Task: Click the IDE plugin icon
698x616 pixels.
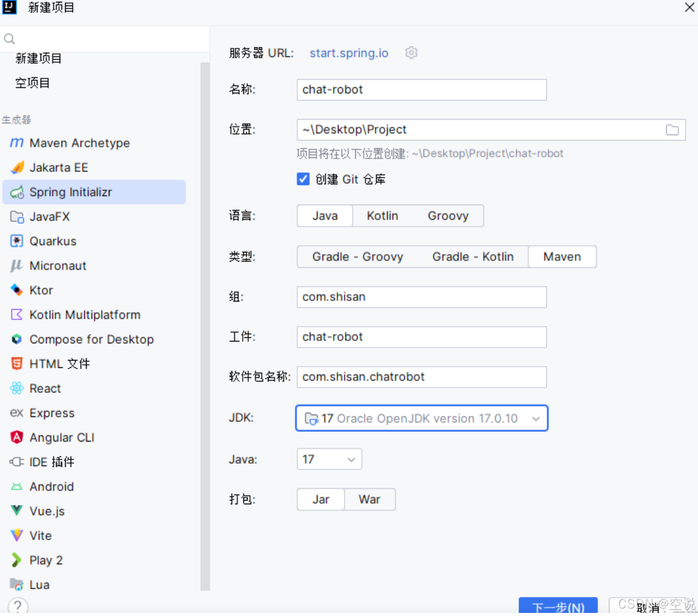Action: coord(17,462)
